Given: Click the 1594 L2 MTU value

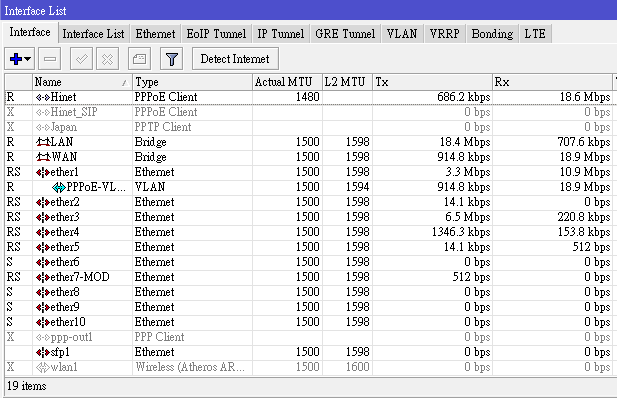Looking at the screenshot, I should (x=357, y=187).
